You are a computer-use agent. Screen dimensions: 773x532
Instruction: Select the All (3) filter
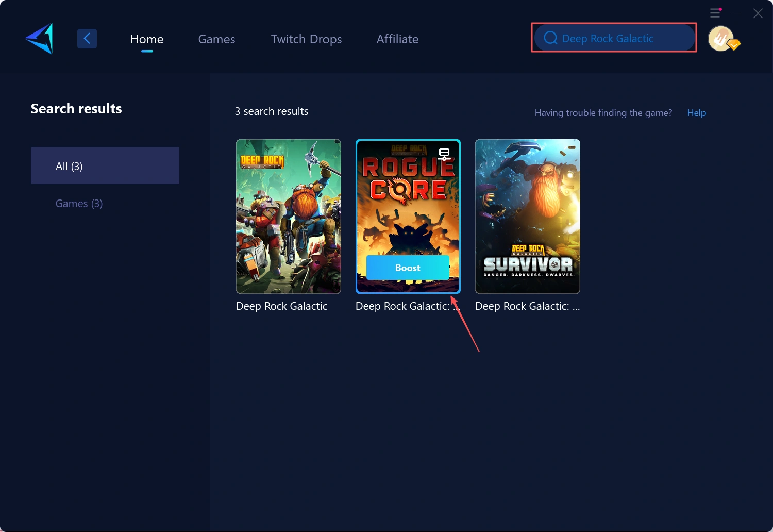(105, 165)
